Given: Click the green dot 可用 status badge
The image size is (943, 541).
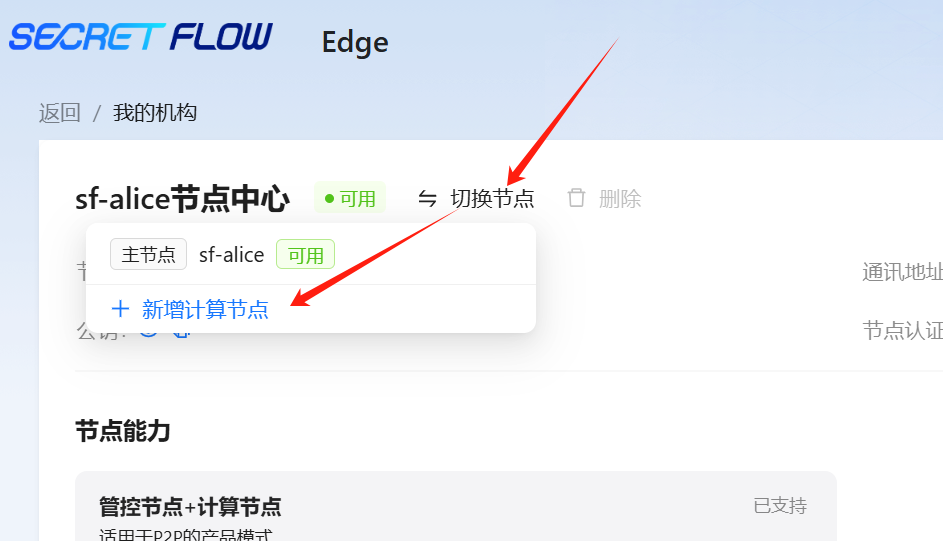Looking at the screenshot, I should coord(350,198).
